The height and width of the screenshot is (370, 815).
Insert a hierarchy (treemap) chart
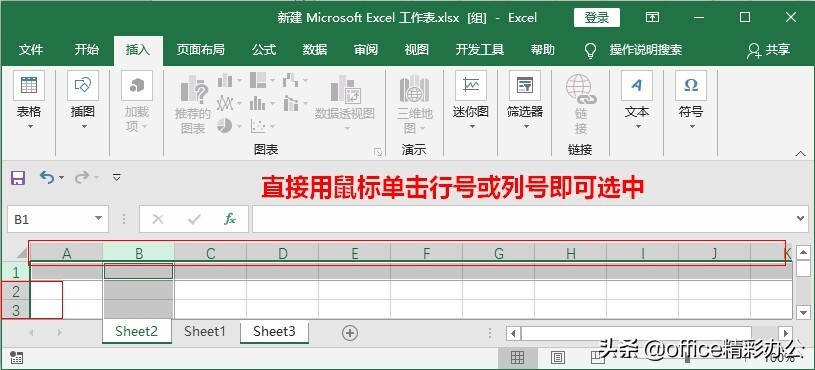click(258, 80)
